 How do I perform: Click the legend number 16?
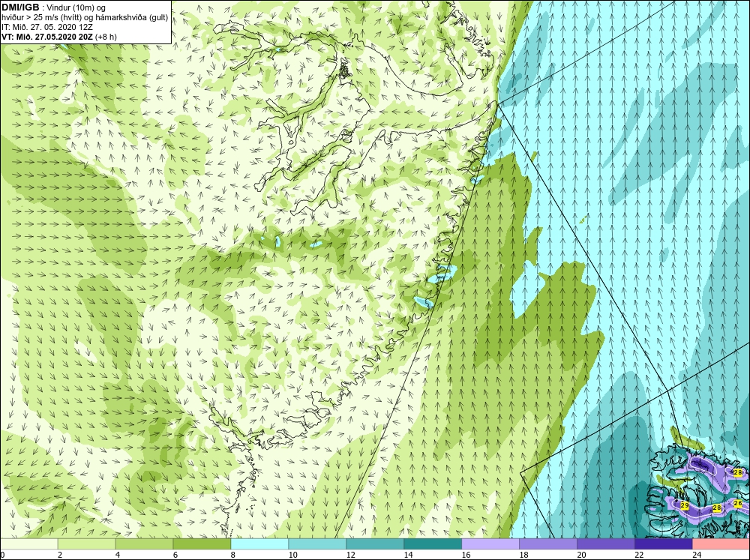(466, 555)
